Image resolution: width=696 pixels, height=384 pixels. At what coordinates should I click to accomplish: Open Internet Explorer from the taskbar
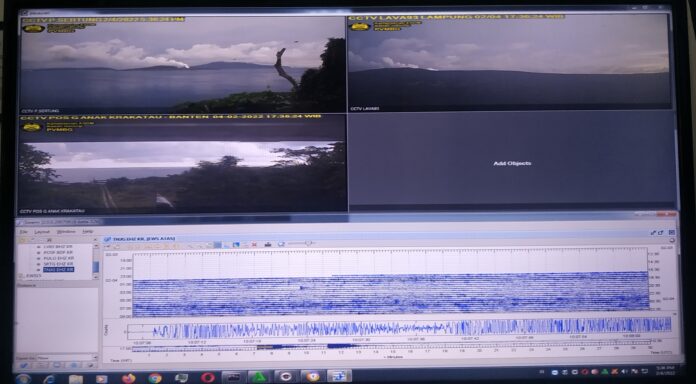point(49,379)
